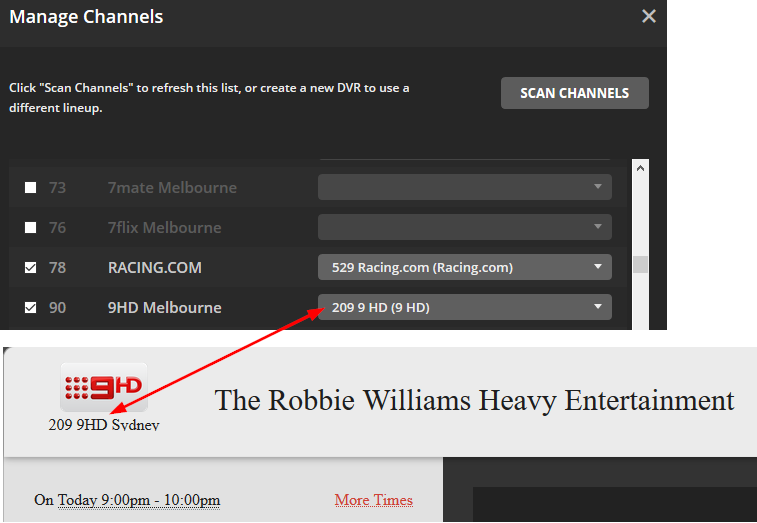The image size is (757, 523).
Task: Select the 9HD Melbourne channel name
Action: click(165, 308)
